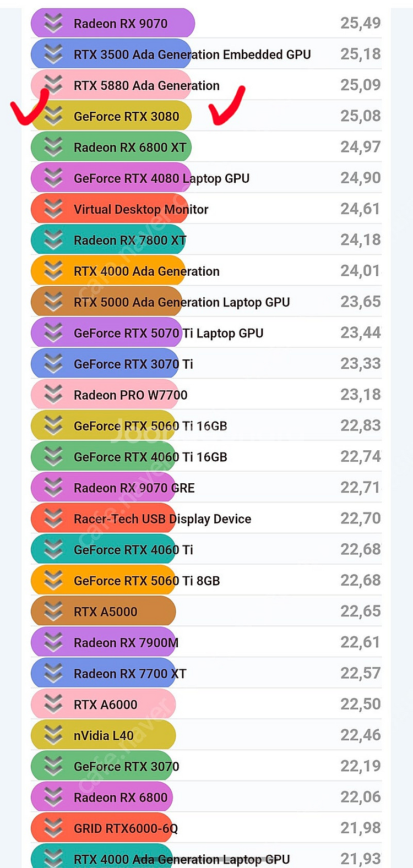413x868 pixels.
Task: Select the score value 24,01
Action: coord(361,271)
